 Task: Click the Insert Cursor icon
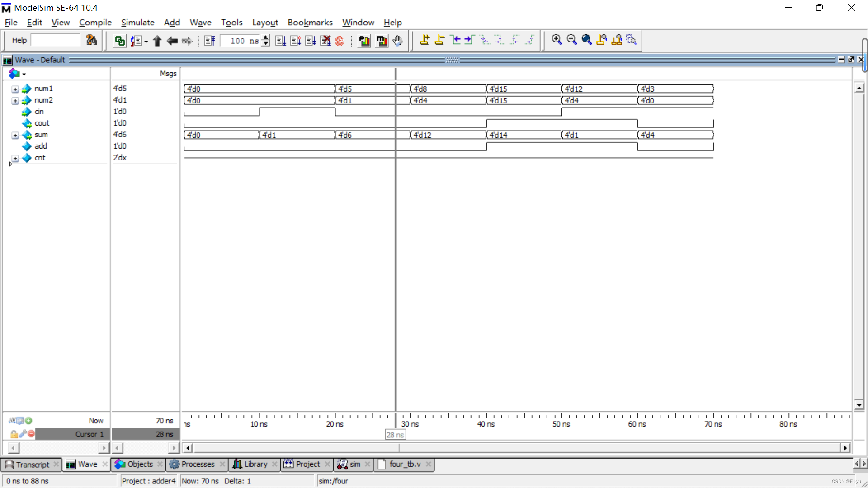coord(425,40)
